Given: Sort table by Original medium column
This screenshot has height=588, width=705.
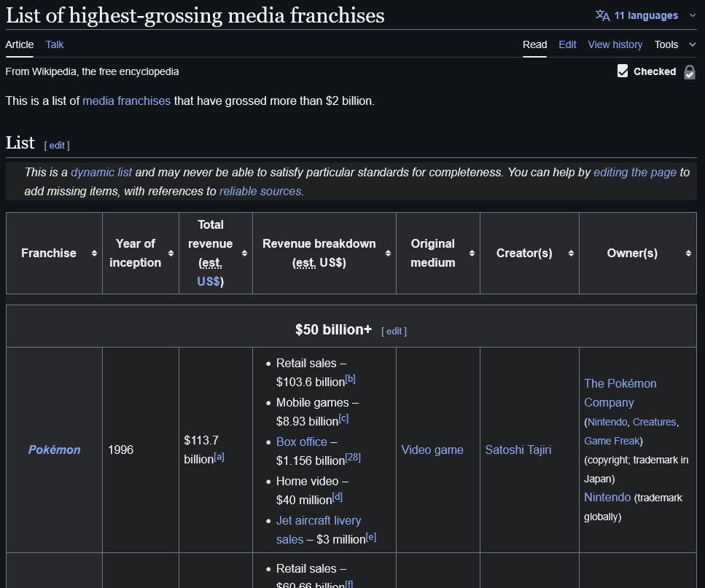Looking at the screenshot, I should click(x=472, y=254).
